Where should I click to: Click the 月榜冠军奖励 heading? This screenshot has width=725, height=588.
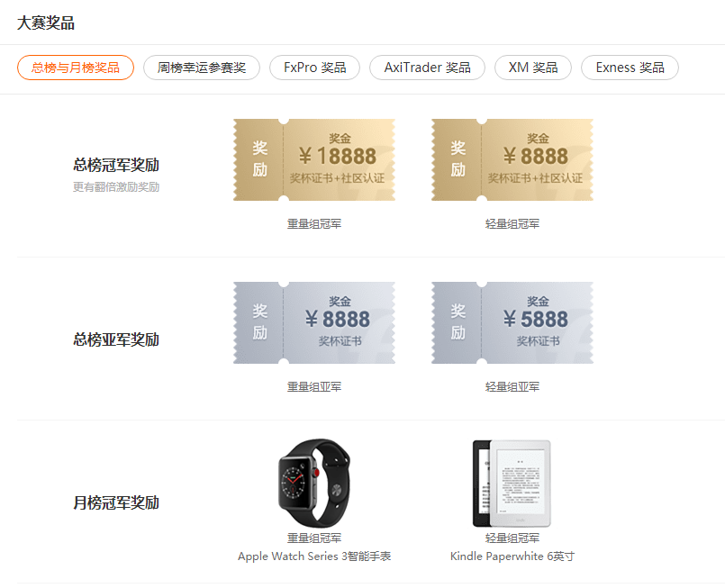(x=116, y=502)
